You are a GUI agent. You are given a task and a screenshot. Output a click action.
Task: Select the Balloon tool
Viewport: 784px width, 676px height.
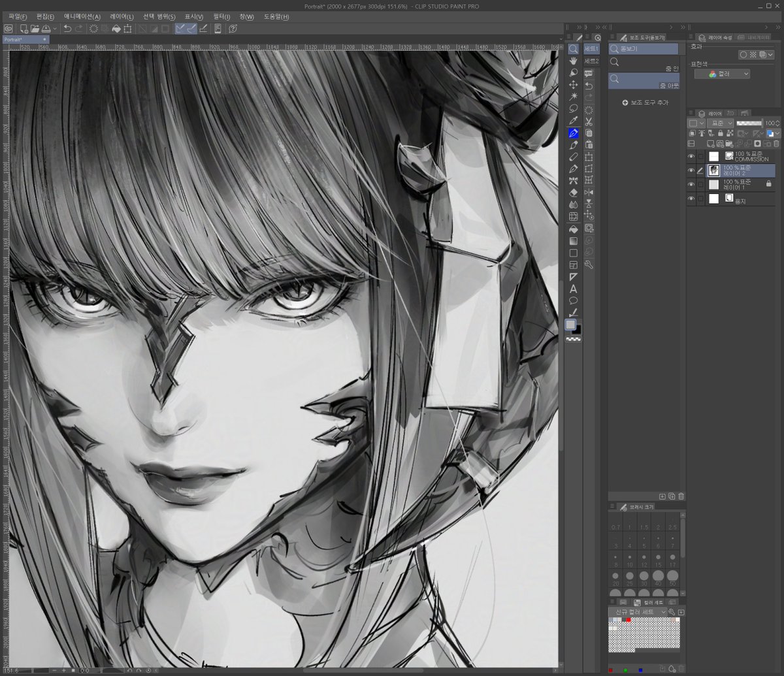click(573, 300)
